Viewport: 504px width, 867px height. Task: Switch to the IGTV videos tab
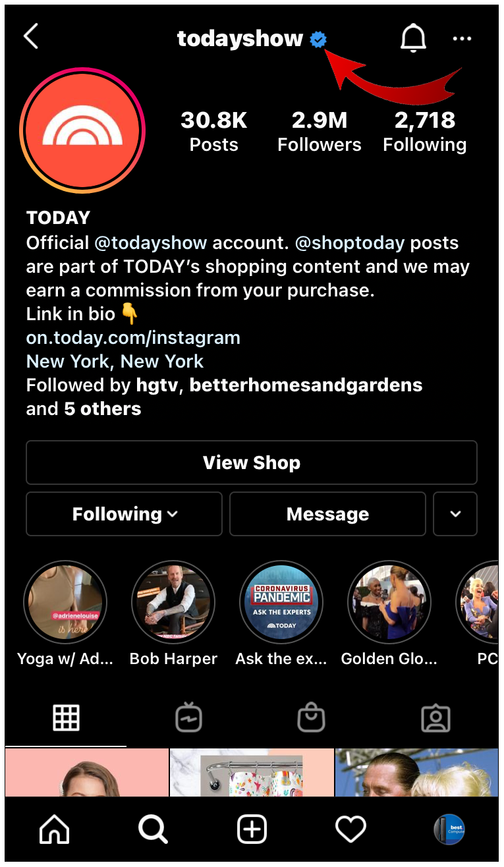[x=188, y=718]
